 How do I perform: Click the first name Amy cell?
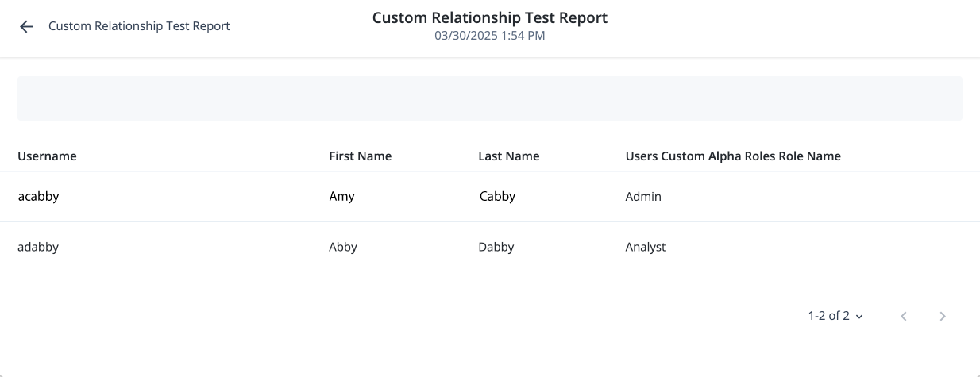pos(341,197)
